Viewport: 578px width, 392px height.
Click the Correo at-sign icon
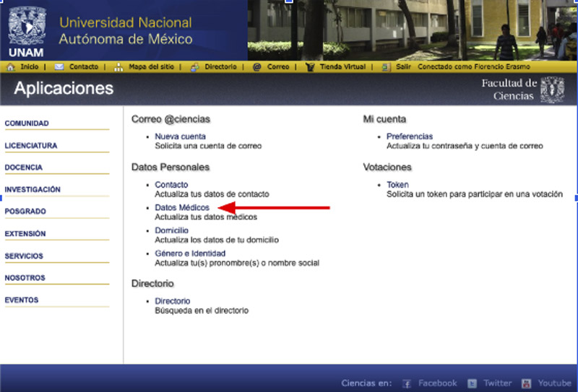pyautogui.click(x=257, y=67)
